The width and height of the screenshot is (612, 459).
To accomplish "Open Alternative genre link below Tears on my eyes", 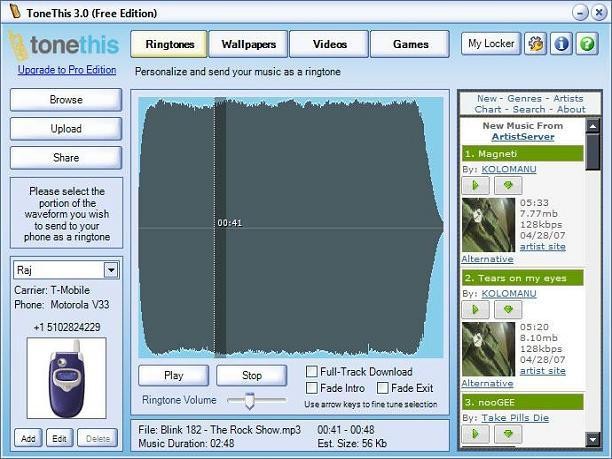I will tap(487, 383).
